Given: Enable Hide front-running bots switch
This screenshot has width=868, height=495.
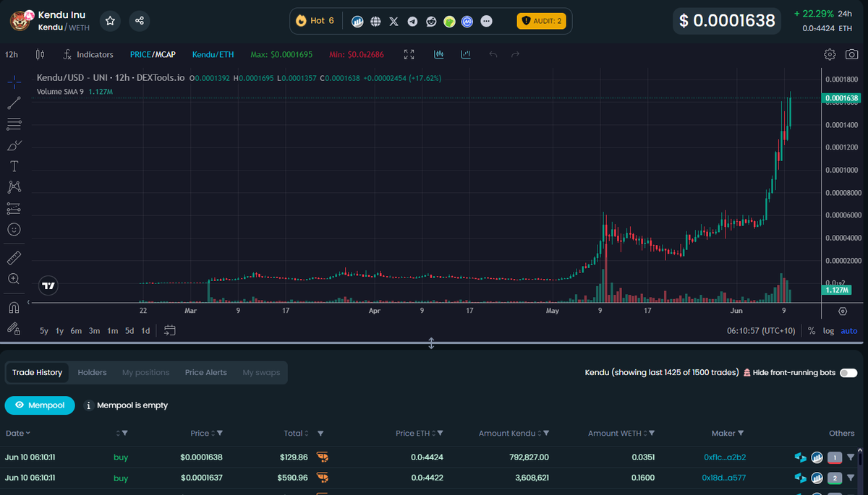Looking at the screenshot, I should click(x=848, y=373).
